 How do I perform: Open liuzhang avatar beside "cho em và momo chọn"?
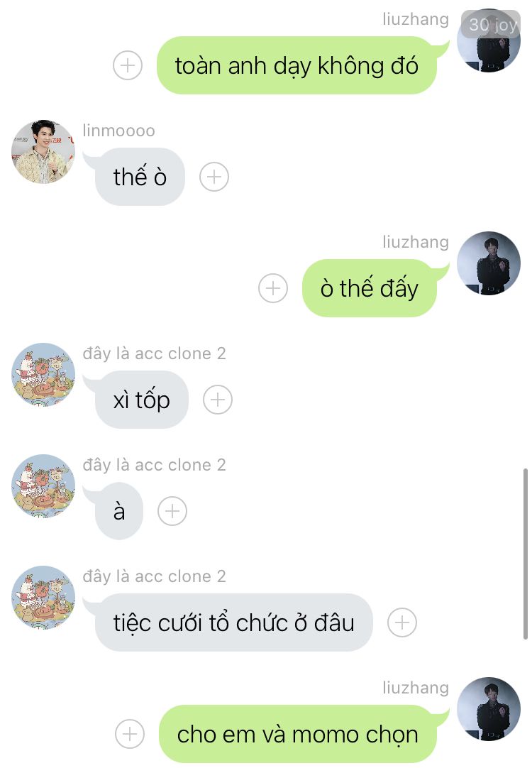[489, 709]
